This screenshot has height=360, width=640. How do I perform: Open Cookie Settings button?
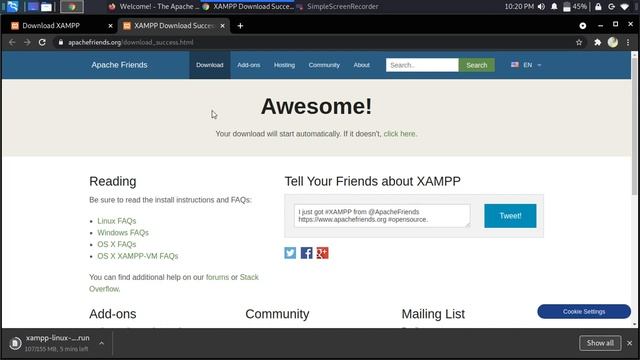coord(584,311)
